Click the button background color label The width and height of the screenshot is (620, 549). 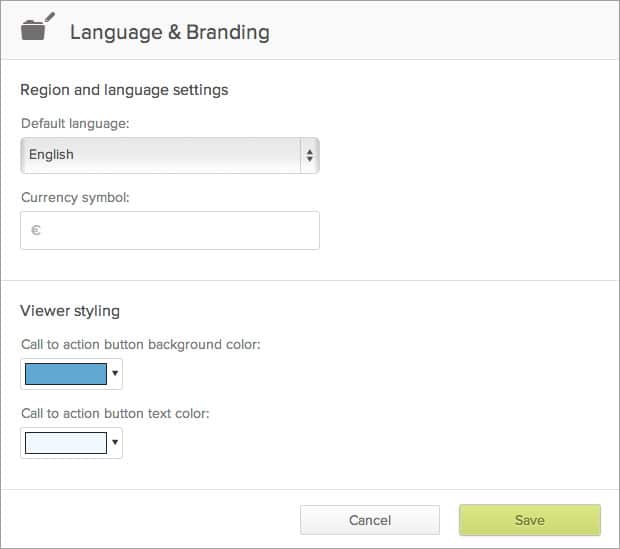(140, 344)
